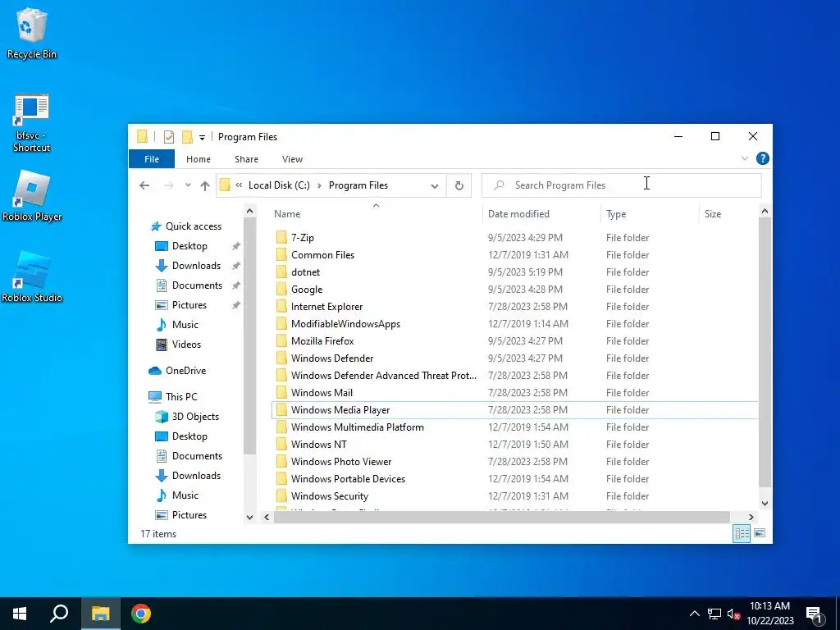Select the Windows Multimedia Platform folder
Viewport: 840px width, 630px height.
(x=349, y=427)
